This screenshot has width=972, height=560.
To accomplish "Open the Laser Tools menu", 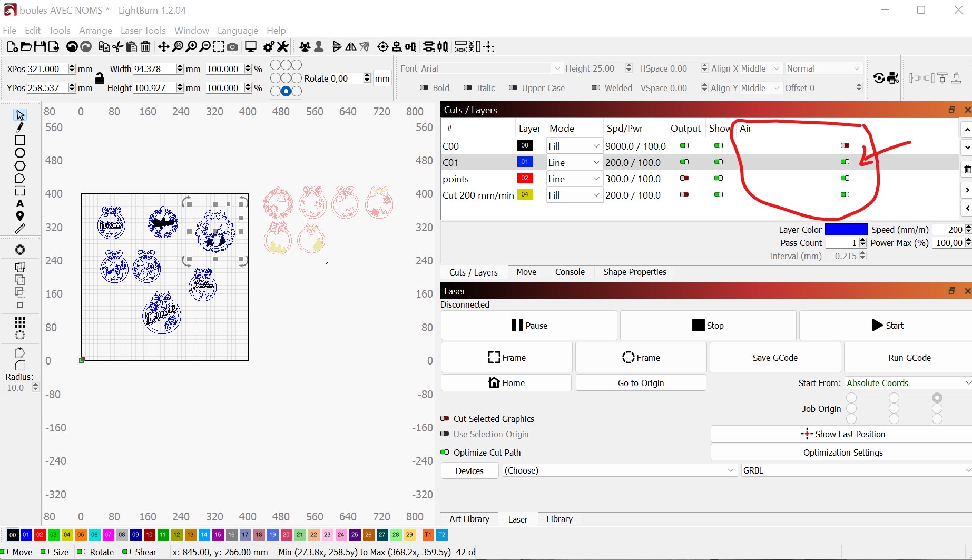I will coord(143,31).
